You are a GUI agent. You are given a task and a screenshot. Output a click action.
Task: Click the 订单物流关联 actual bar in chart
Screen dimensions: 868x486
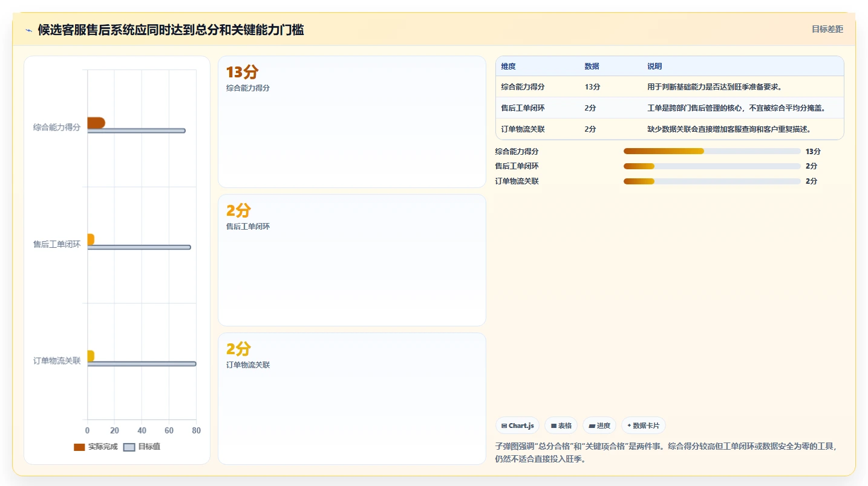click(x=91, y=356)
